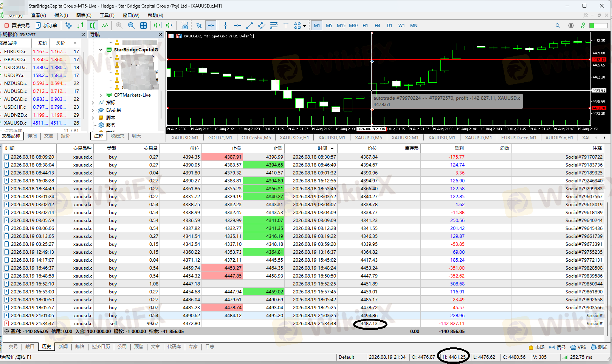Select the 服务 services tree item
The height and width of the screenshot is (364, 612).
[x=110, y=125]
